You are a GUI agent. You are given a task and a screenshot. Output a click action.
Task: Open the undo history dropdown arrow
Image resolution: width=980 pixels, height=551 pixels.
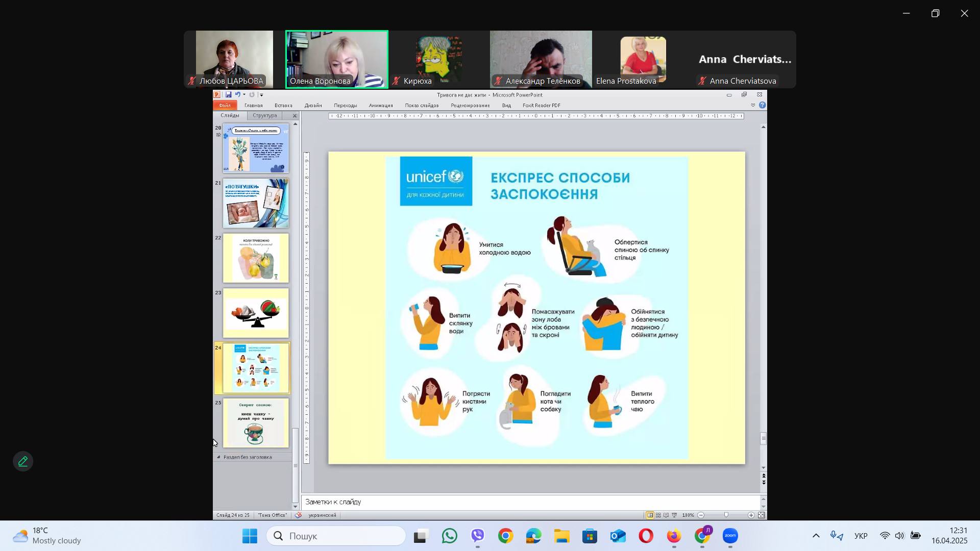[x=244, y=95]
